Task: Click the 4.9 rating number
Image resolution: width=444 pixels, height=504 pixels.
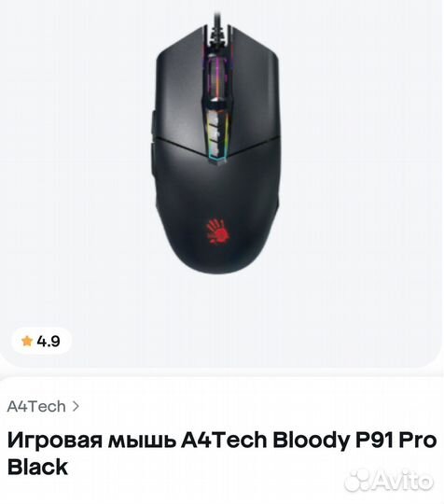Action: (x=49, y=342)
